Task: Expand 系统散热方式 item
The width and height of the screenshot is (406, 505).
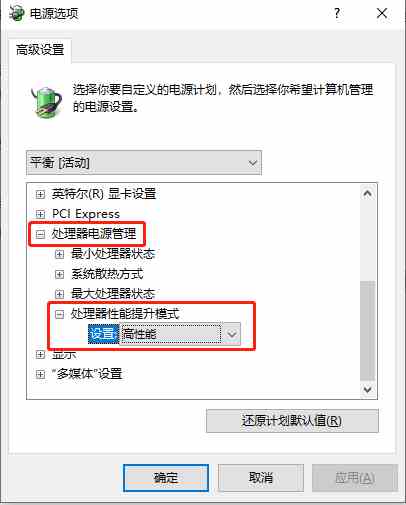Action: pos(59,274)
